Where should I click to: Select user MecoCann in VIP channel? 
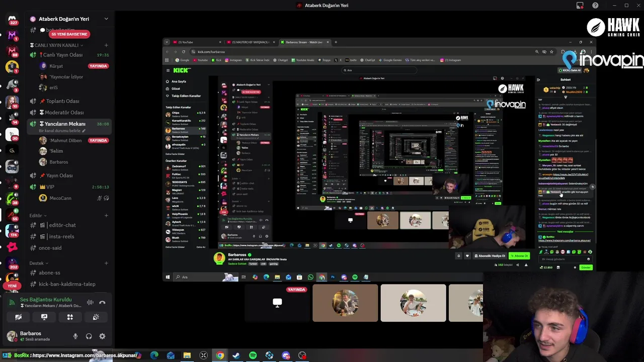(55, 198)
